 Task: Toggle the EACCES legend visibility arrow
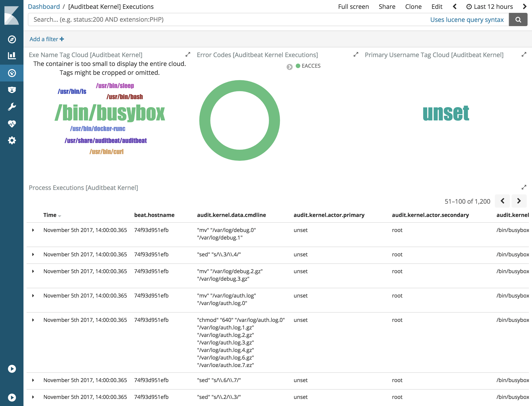coord(289,67)
